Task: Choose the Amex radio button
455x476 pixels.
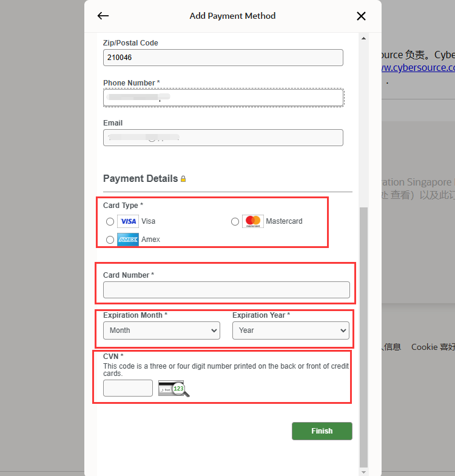Action: tap(110, 240)
